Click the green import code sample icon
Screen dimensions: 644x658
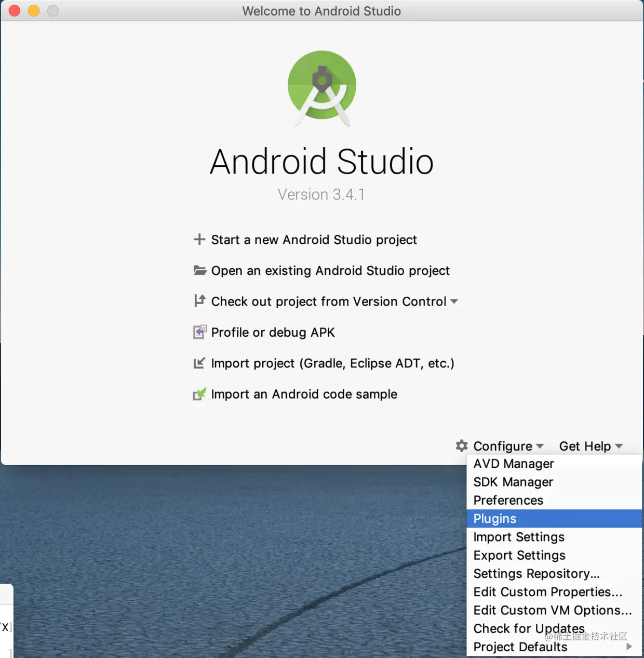pos(200,394)
